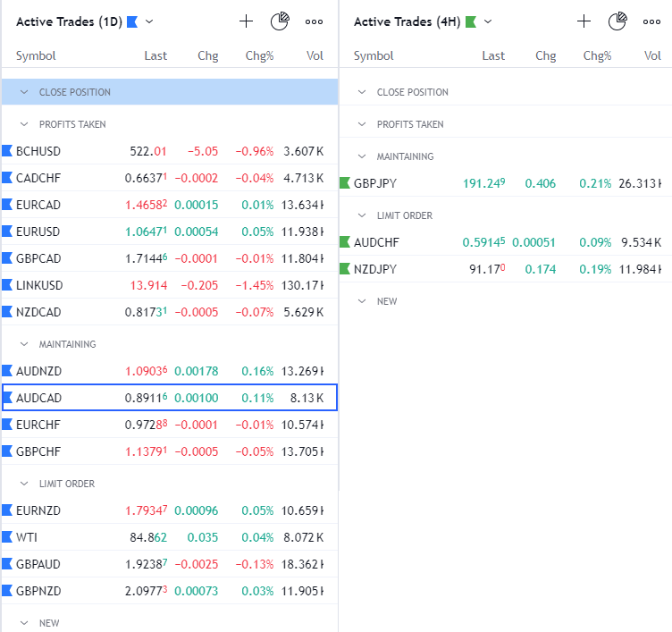Open the Active Trades (4H) list dropdown
This screenshot has height=632, width=672.
pyautogui.click(x=487, y=21)
